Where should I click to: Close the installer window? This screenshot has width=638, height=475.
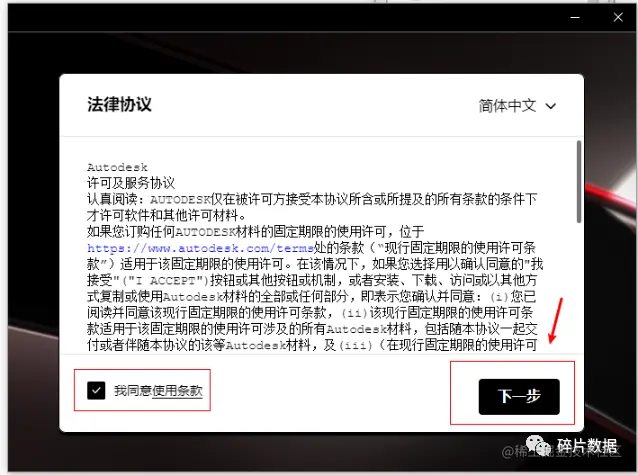(x=618, y=17)
